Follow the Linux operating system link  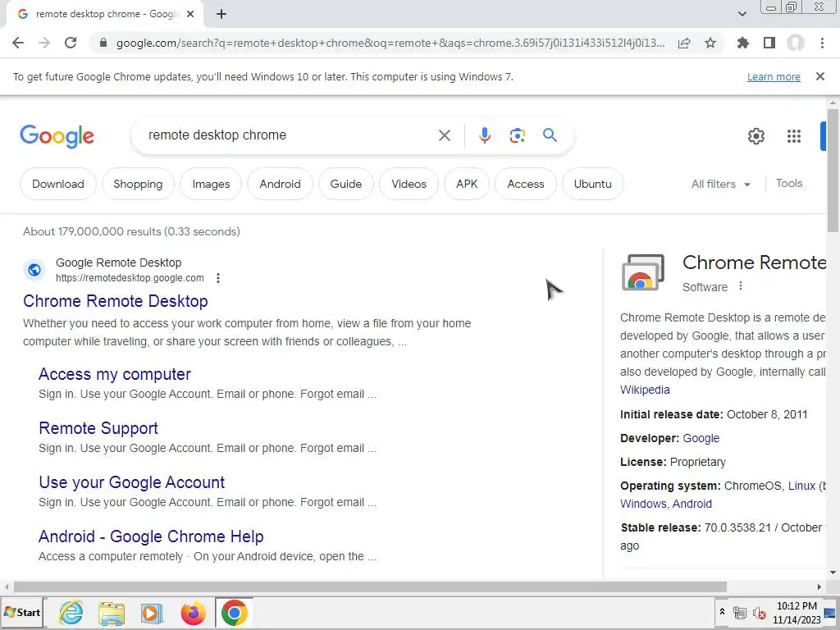point(801,486)
